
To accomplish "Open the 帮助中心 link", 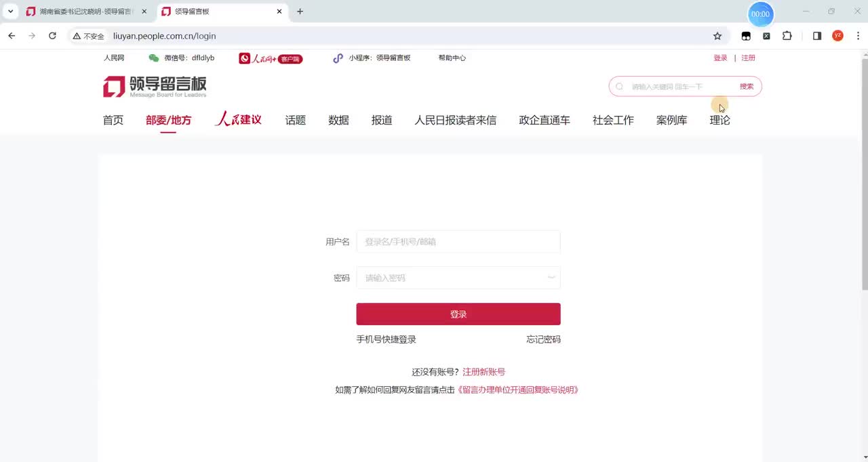I will (452, 58).
